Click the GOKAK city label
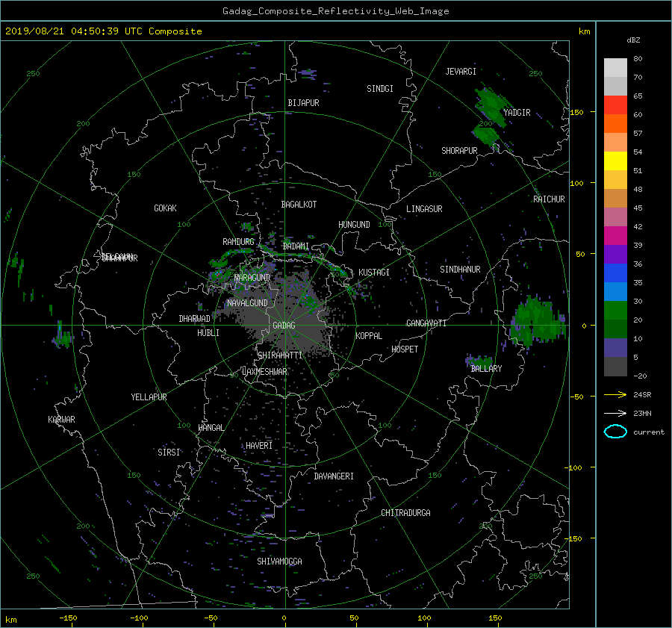The height and width of the screenshot is (628, 672). coord(165,208)
